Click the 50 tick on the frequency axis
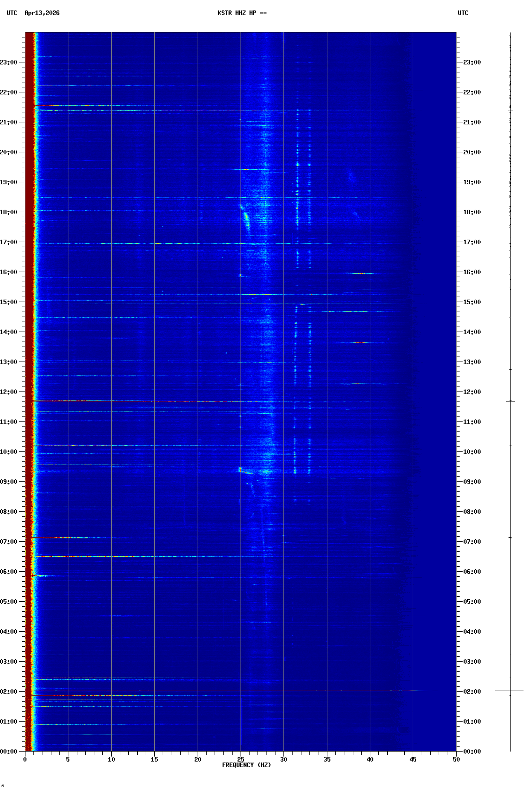532x791 pixels. coord(456,759)
